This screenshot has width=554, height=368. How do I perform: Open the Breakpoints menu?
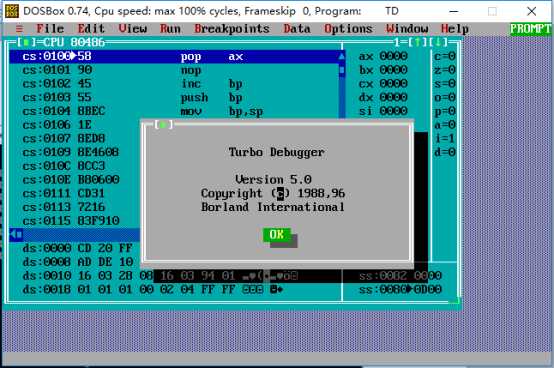point(232,29)
